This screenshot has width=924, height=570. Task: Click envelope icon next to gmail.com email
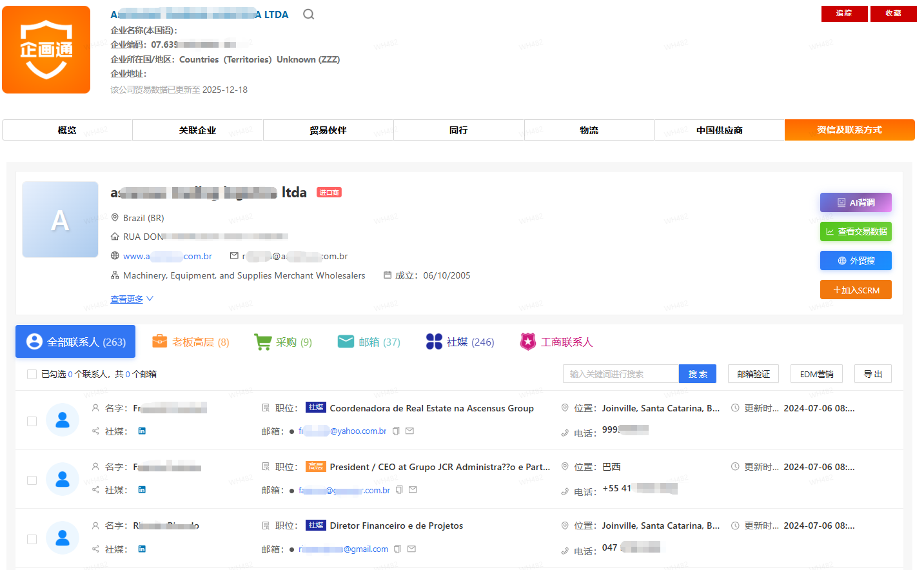coord(411,549)
